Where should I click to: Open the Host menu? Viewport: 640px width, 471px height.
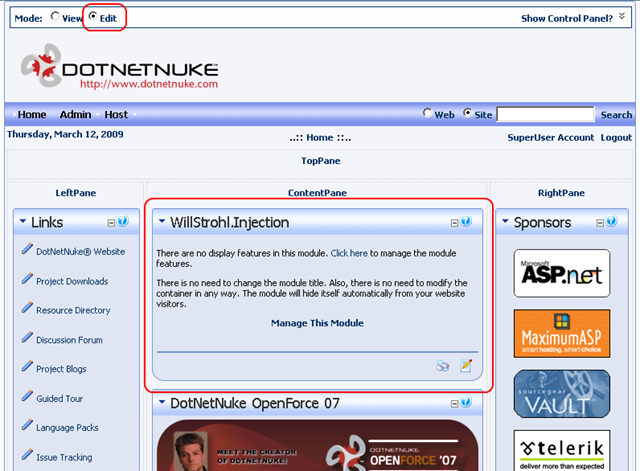(x=116, y=115)
